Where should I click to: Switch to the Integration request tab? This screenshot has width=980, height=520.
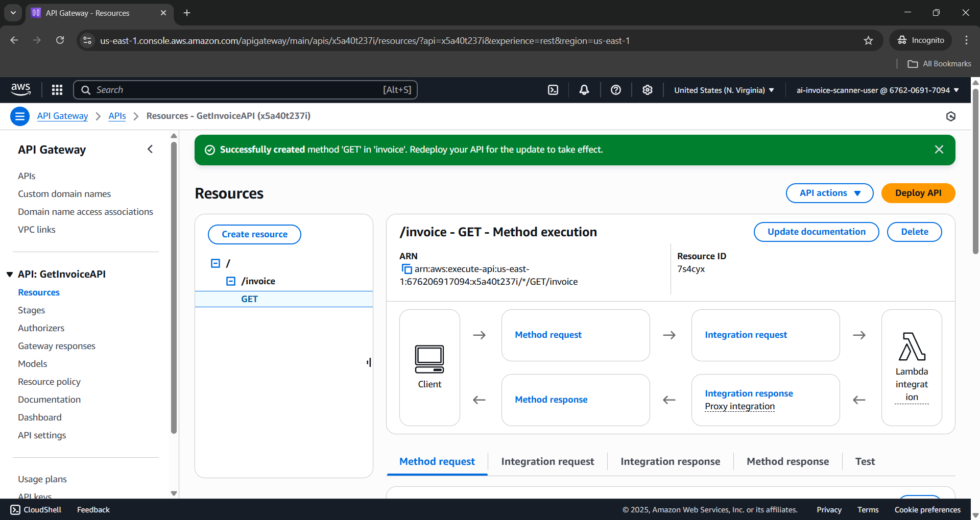point(547,461)
